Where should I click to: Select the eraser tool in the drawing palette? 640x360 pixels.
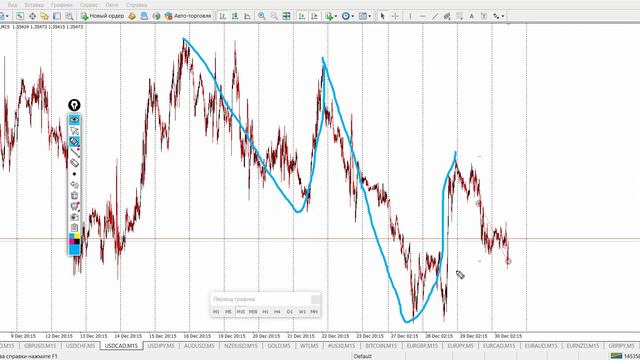pyautogui.click(x=74, y=163)
